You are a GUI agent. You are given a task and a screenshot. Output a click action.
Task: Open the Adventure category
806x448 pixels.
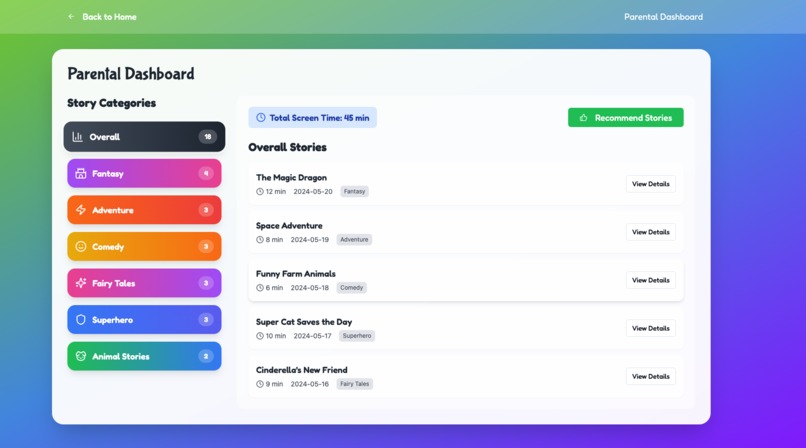144,210
